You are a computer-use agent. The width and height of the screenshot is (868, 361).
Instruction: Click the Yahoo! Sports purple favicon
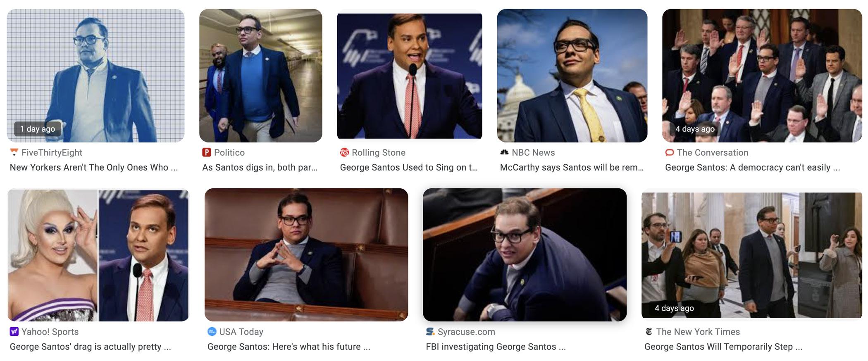click(x=14, y=332)
